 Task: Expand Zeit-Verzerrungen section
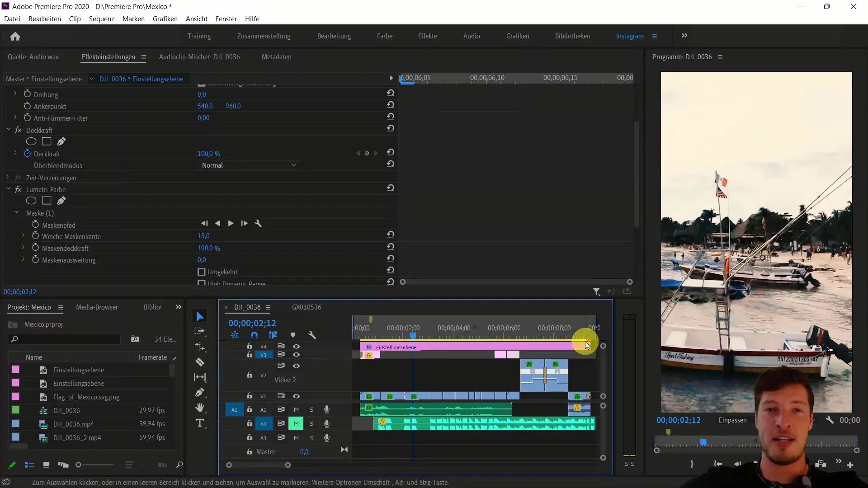(x=8, y=177)
